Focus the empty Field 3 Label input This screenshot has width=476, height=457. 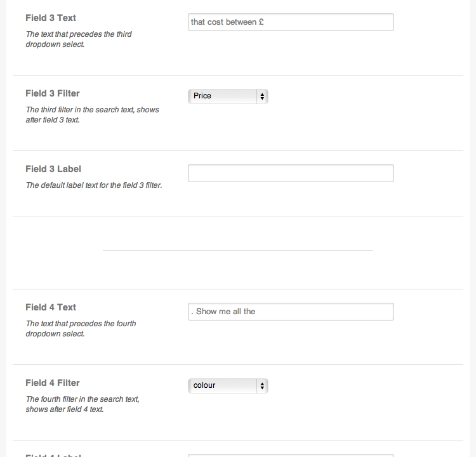point(291,173)
